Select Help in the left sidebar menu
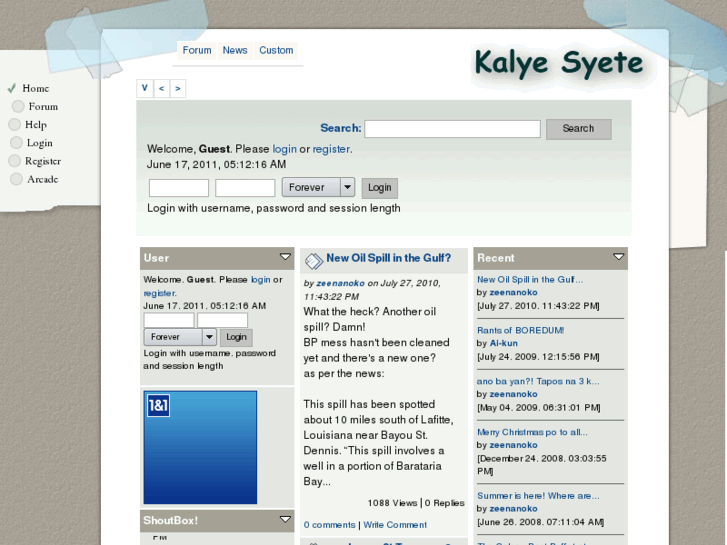 coord(36,124)
